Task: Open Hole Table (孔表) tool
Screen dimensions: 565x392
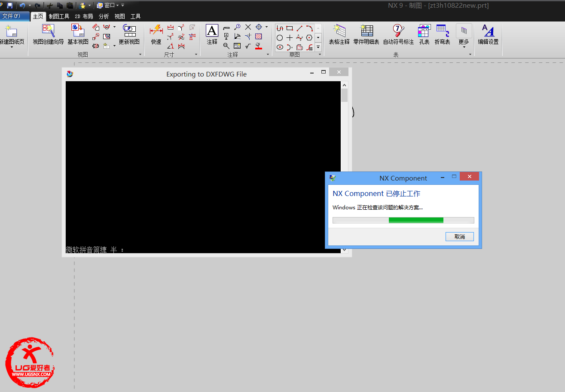Action: pos(424,34)
